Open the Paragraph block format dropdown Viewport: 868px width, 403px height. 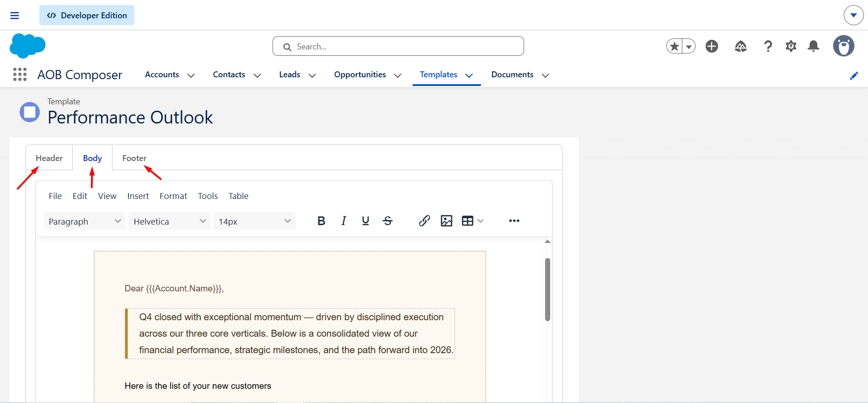(85, 221)
